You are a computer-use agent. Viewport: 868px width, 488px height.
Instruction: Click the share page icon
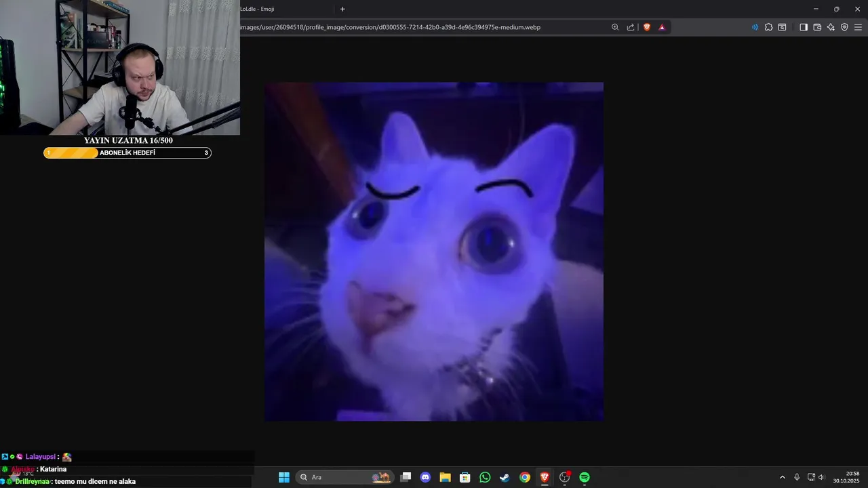click(631, 27)
